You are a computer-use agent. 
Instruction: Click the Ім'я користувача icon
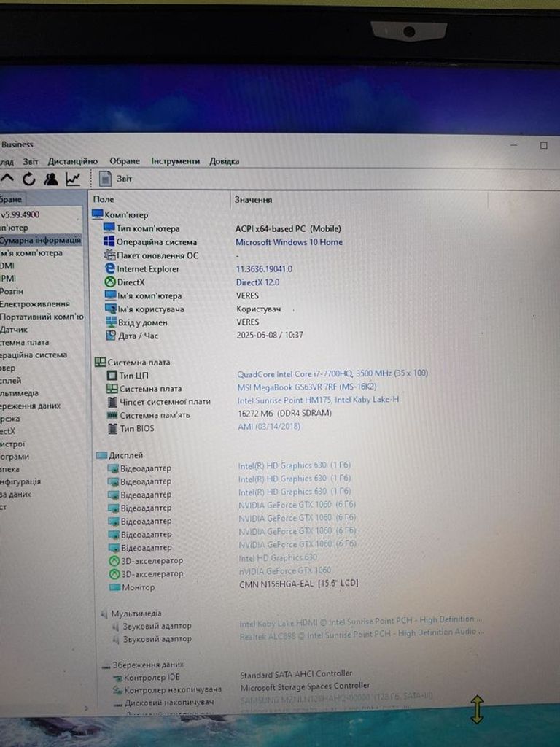111,309
